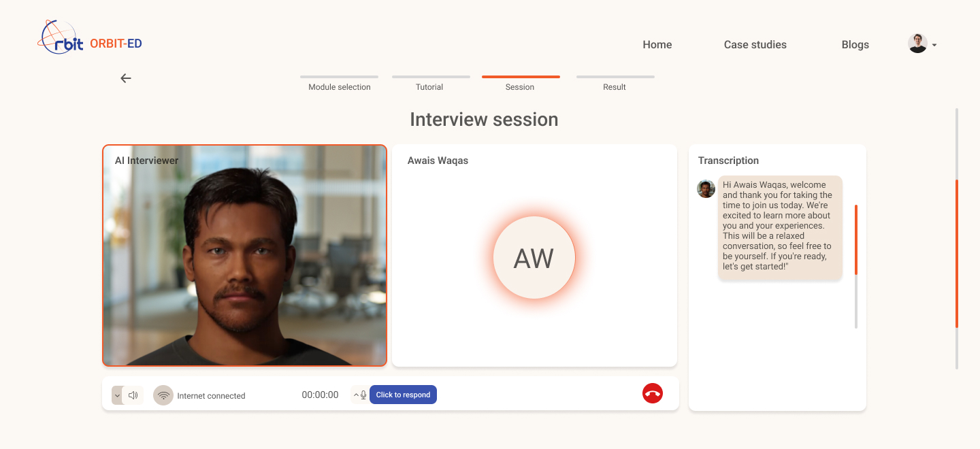980x449 pixels.
Task: Open the speaker device selection chevron
Action: [x=116, y=395]
